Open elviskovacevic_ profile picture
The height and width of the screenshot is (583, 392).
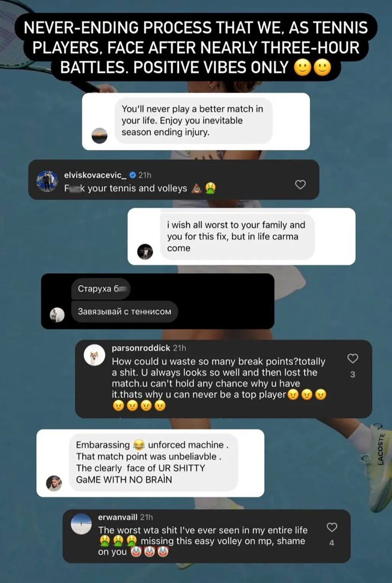point(47,181)
